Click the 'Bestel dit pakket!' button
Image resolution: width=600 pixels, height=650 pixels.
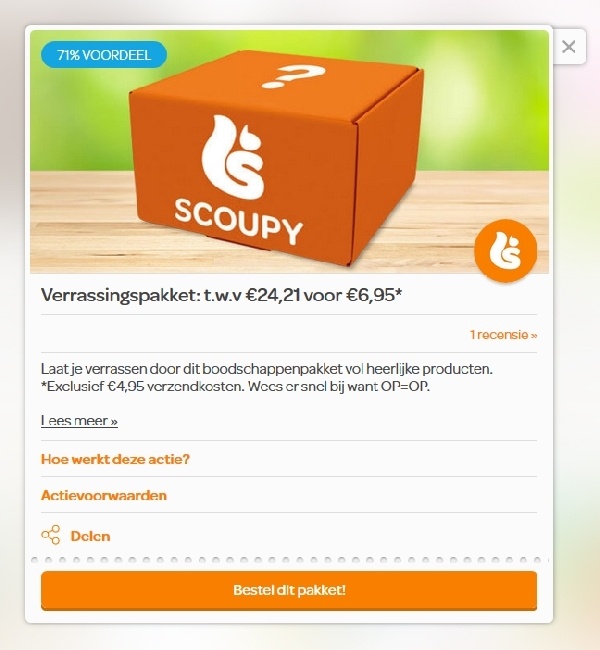289,590
